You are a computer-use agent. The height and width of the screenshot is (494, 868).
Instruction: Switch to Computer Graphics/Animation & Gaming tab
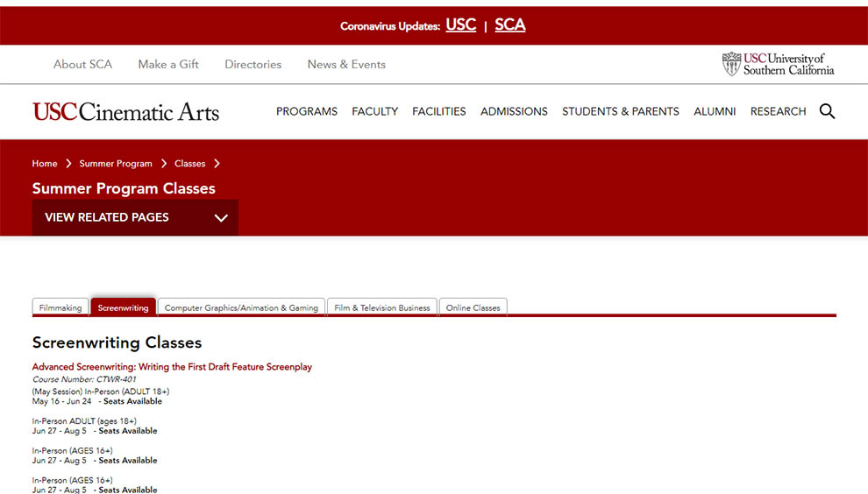coord(241,307)
